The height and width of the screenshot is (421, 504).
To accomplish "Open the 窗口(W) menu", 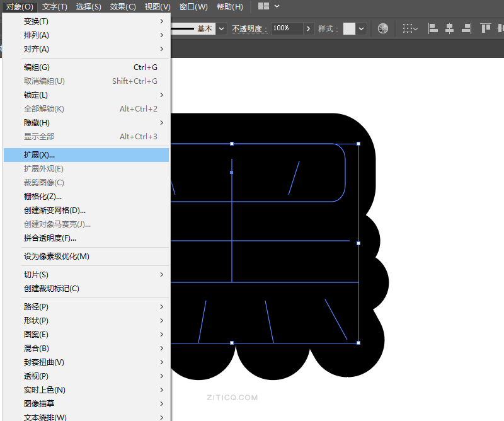I will [193, 6].
